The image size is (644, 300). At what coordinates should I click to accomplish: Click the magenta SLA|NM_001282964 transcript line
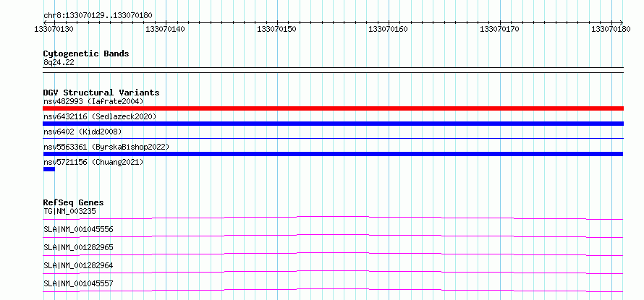point(333,272)
